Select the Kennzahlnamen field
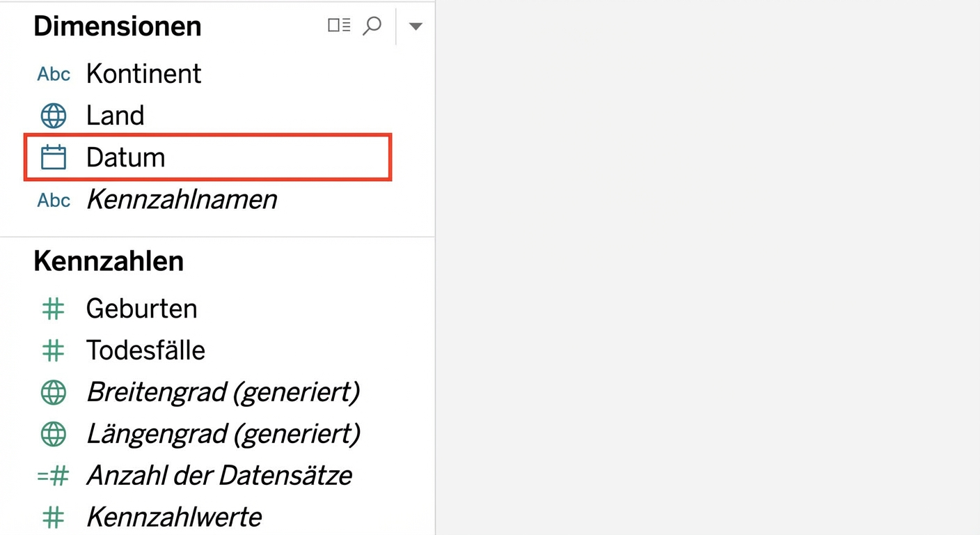 [x=181, y=201]
